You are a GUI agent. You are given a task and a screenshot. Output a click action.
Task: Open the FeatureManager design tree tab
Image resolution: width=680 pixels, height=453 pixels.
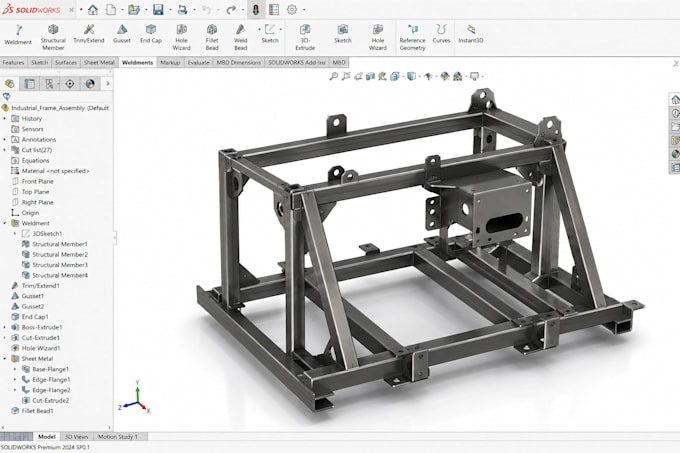[9, 84]
